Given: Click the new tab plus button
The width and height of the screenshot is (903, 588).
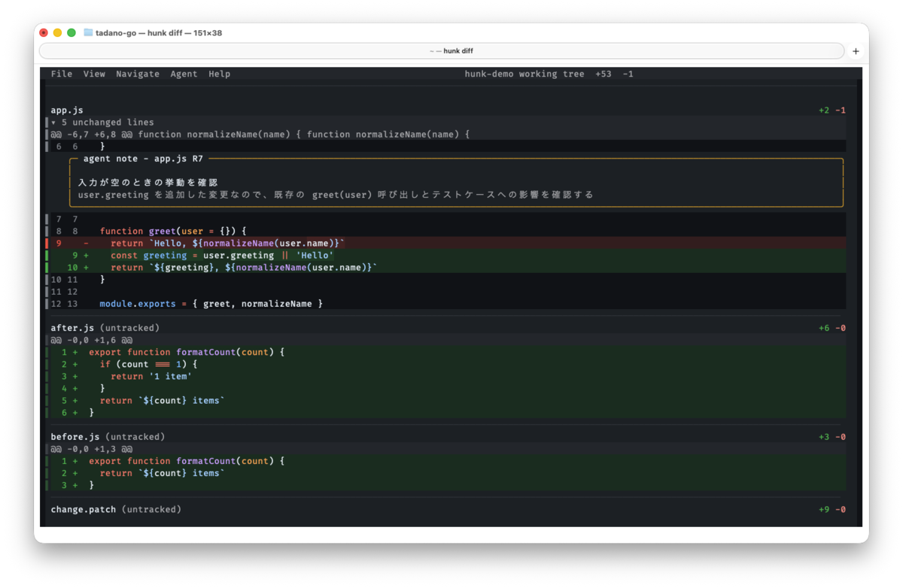Looking at the screenshot, I should 856,51.
